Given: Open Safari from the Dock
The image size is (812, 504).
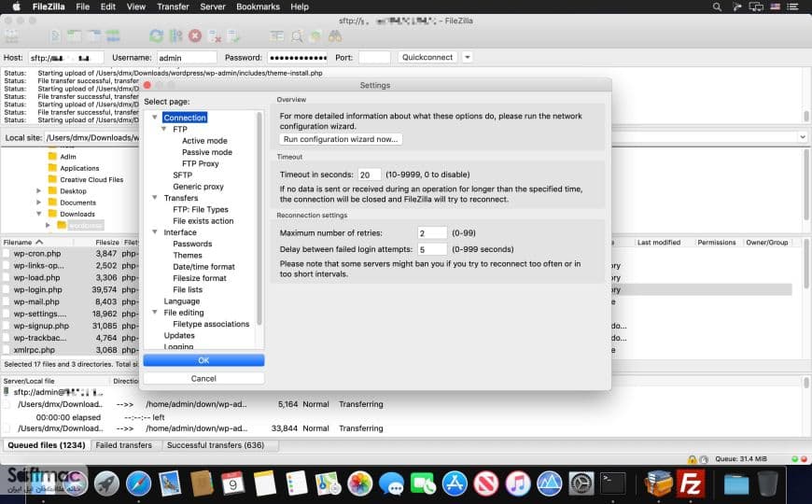Looking at the screenshot, I should (x=138, y=483).
